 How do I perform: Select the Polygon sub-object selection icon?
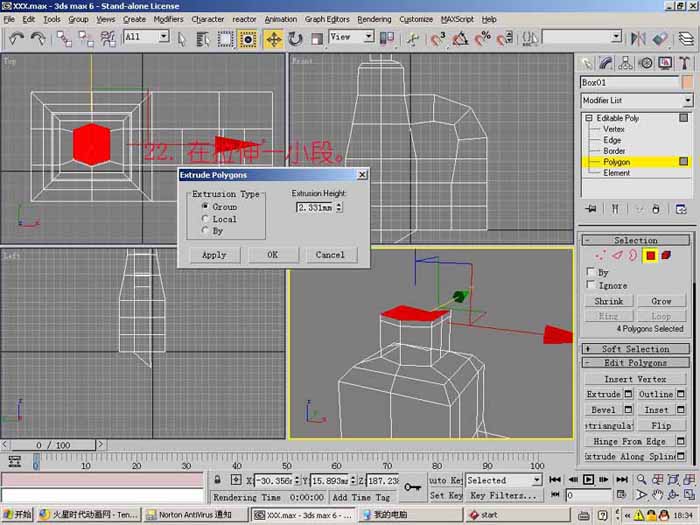pos(650,255)
